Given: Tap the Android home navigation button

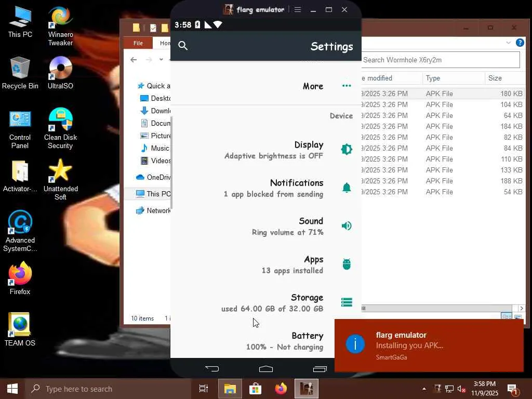Looking at the screenshot, I should coord(265,369).
